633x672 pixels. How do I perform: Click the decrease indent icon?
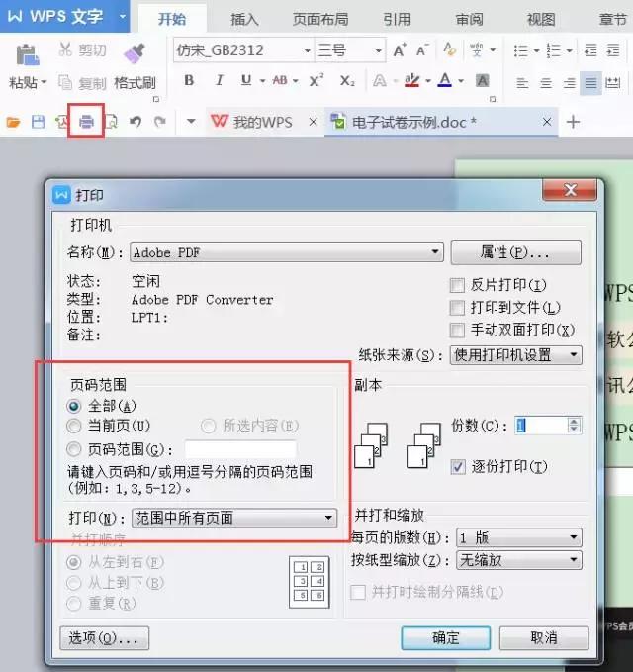(x=591, y=50)
